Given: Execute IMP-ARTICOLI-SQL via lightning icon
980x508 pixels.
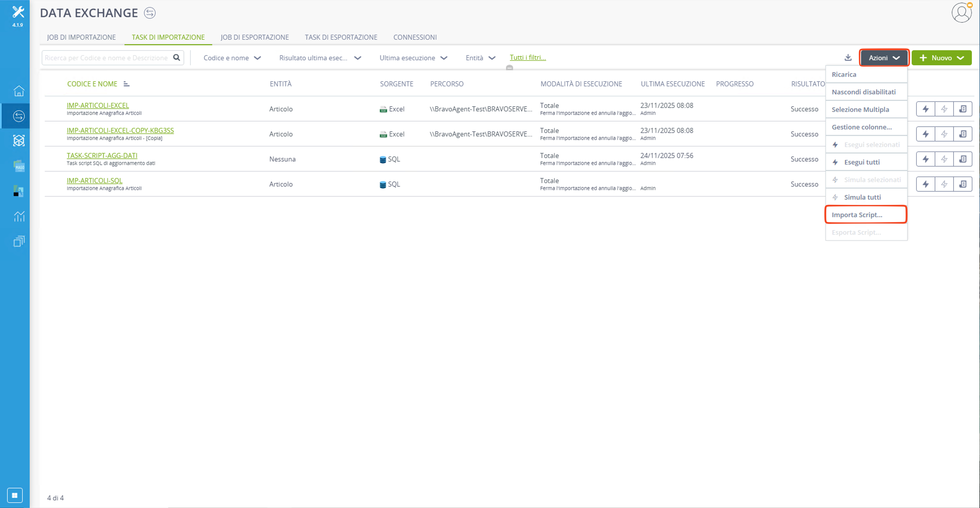Looking at the screenshot, I should [x=926, y=184].
